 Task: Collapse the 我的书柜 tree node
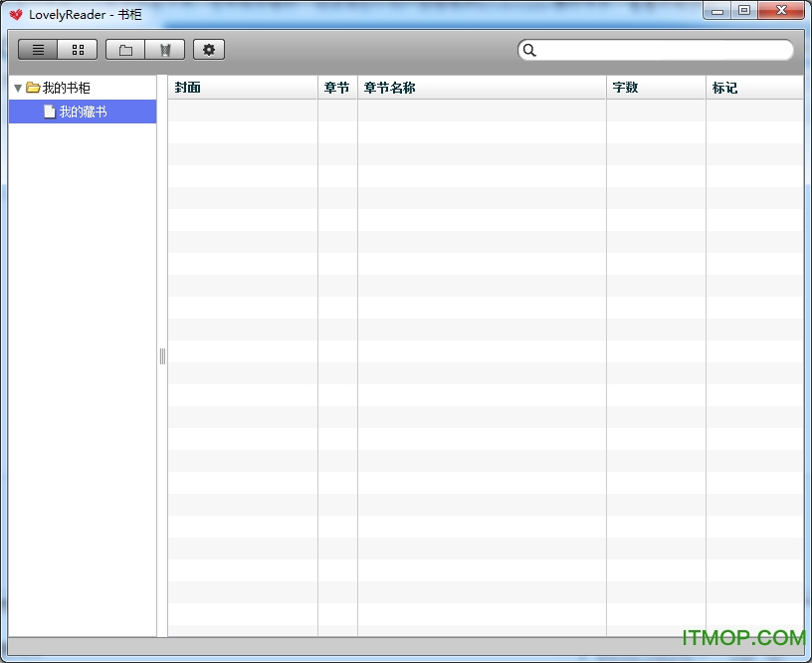click(18, 88)
